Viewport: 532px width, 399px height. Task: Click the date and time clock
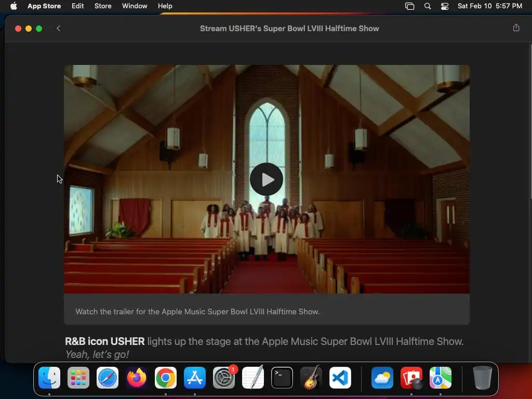pyautogui.click(x=489, y=6)
